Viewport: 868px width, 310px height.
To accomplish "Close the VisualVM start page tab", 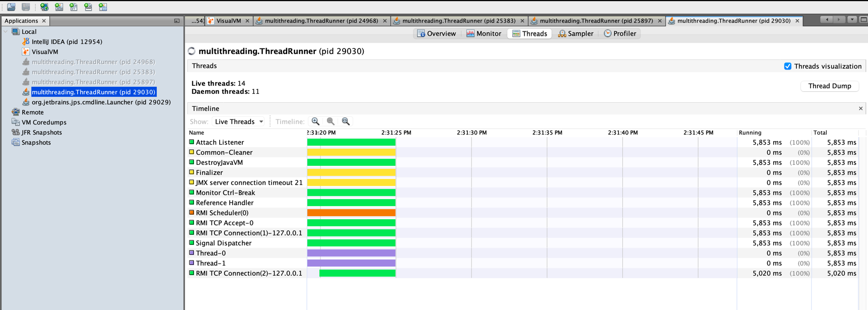I will (247, 21).
